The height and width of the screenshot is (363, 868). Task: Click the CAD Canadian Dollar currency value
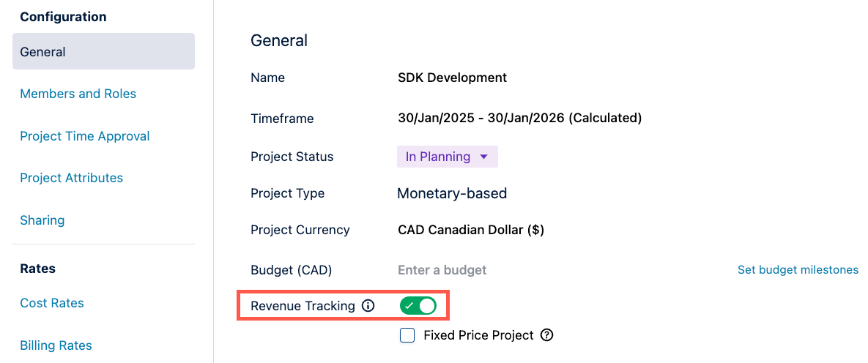pyautogui.click(x=470, y=230)
